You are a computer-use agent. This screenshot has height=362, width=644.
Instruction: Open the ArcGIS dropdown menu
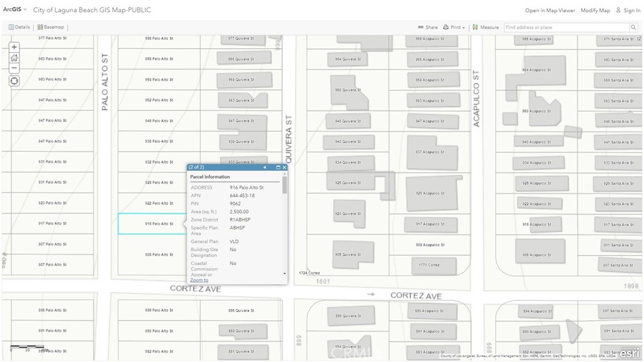click(15, 10)
